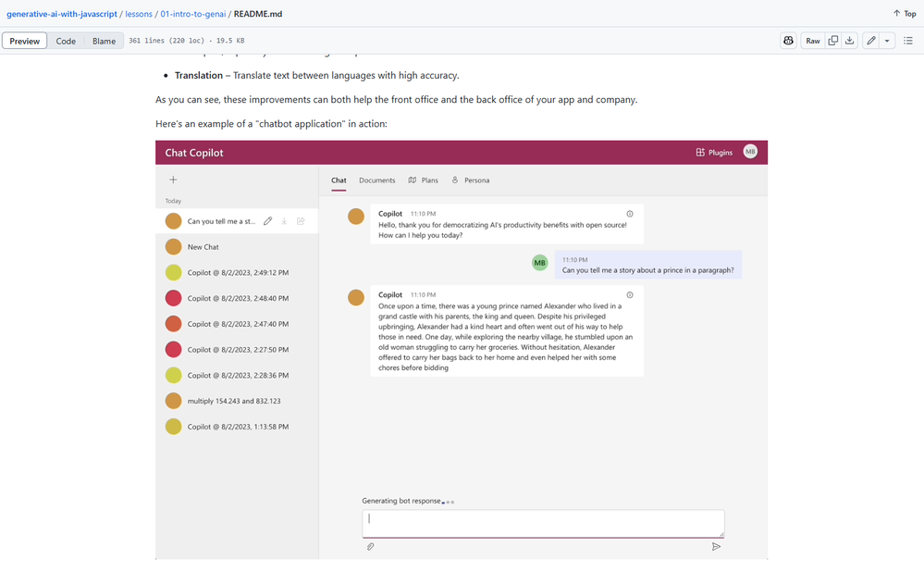
Task: Start a new chat with the plus icon
Action: (173, 180)
